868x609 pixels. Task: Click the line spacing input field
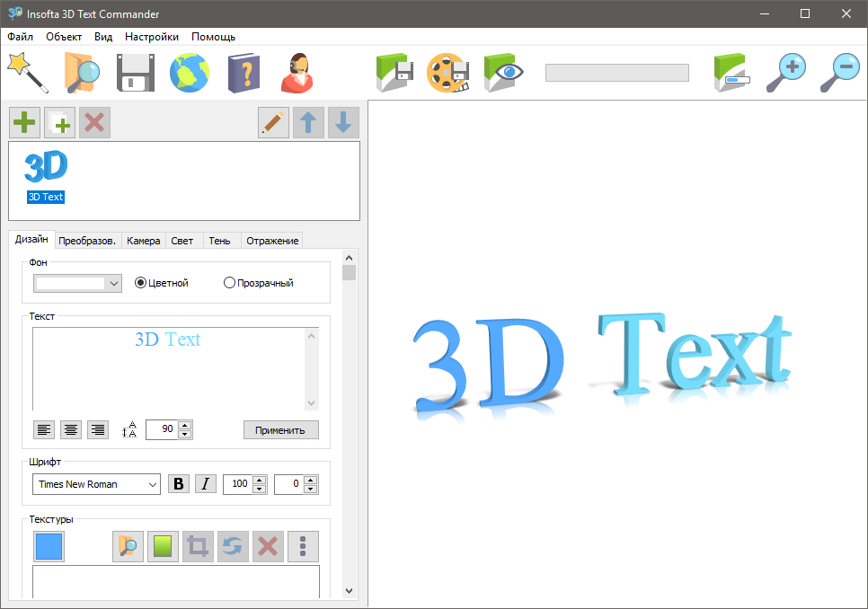tap(162, 429)
